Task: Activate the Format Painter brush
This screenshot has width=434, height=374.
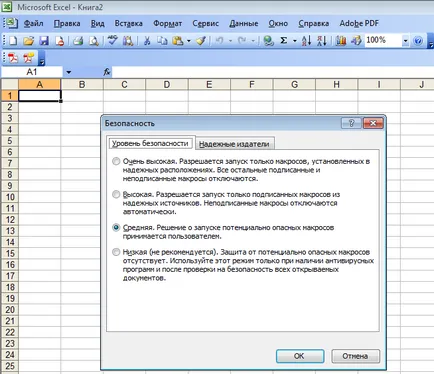Action: click(201, 41)
